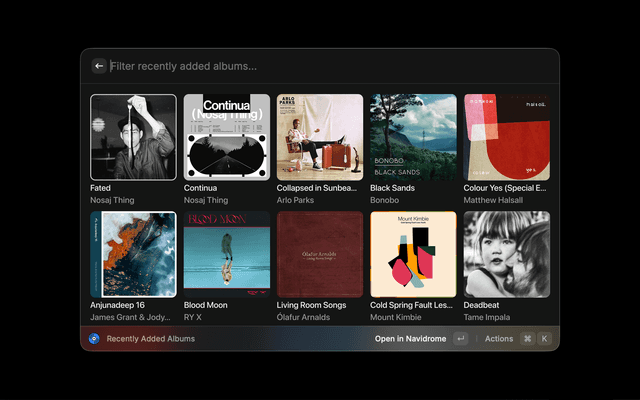Select the Blood Moon album cover
The height and width of the screenshot is (400, 640).
[227, 254]
